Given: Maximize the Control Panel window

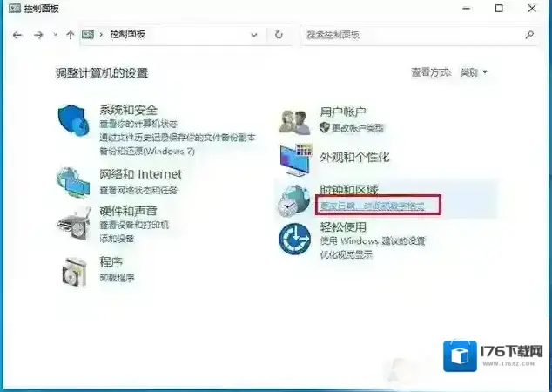Looking at the screenshot, I should [x=499, y=8].
